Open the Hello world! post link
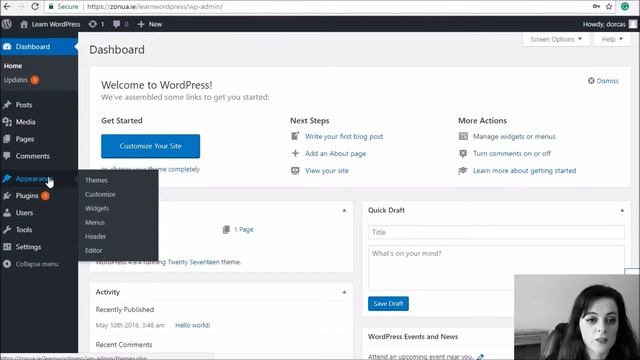640x360 pixels. pos(192,325)
